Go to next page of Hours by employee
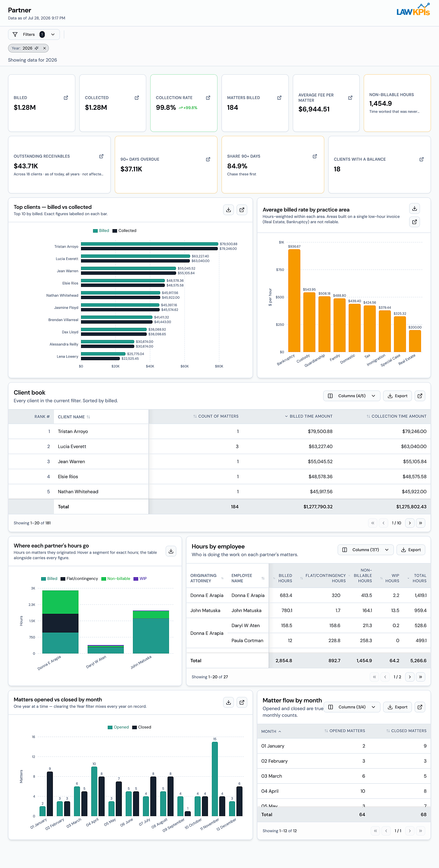Screen dimensions: 439x868 click(410, 677)
